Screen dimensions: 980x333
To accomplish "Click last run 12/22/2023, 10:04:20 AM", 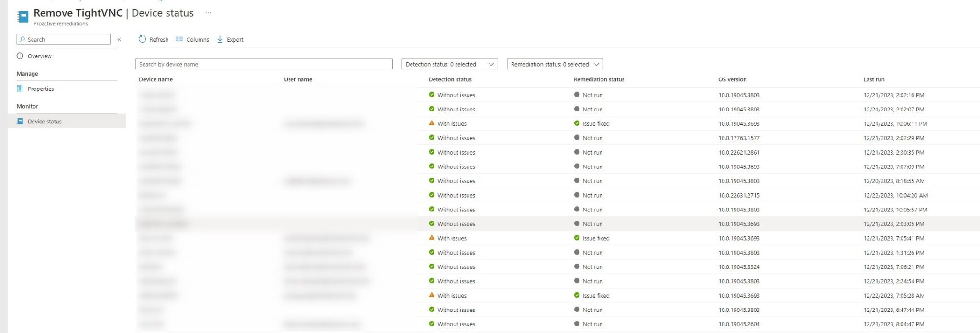I will [896, 195].
